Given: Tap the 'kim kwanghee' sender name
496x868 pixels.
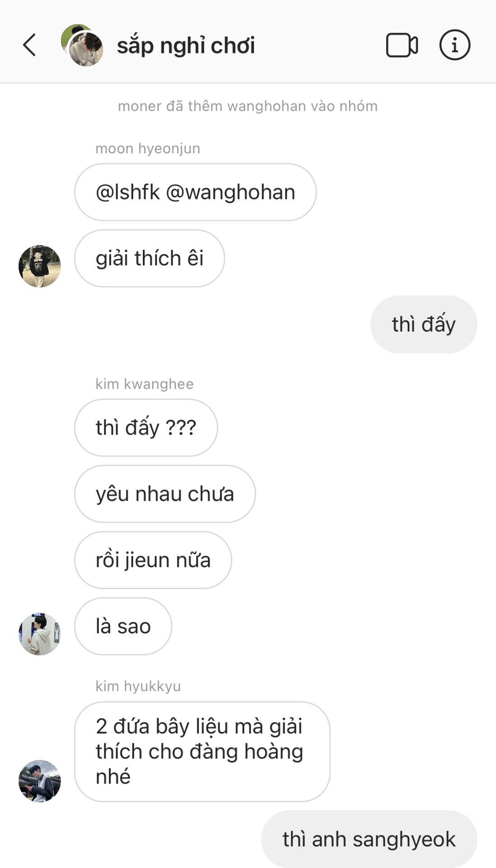Looking at the screenshot, I should pos(145,384).
